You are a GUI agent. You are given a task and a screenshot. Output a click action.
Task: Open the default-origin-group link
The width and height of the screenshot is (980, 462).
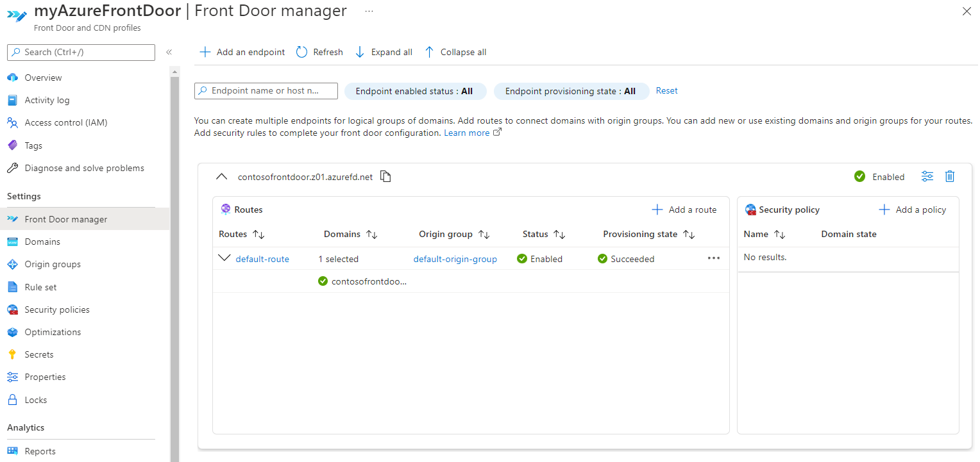(455, 259)
